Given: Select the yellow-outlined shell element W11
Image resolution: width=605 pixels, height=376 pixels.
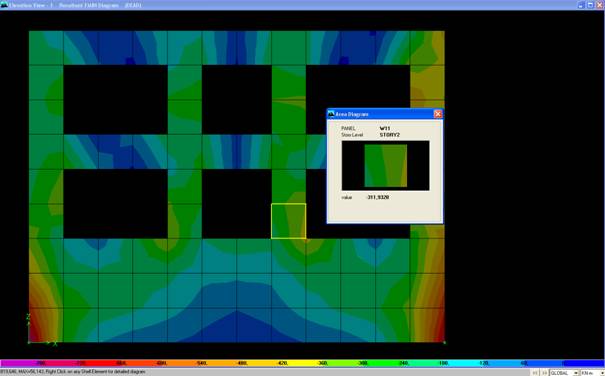Looking at the screenshot, I should pos(289,221).
